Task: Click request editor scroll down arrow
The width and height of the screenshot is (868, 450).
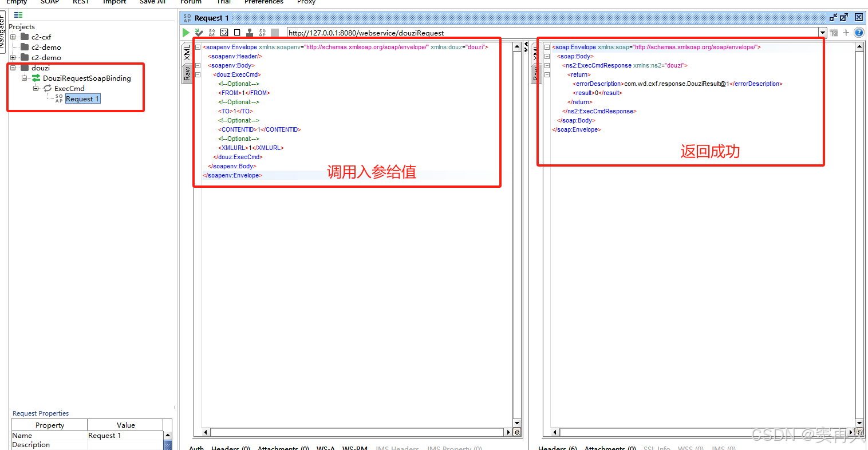Action: [517, 423]
